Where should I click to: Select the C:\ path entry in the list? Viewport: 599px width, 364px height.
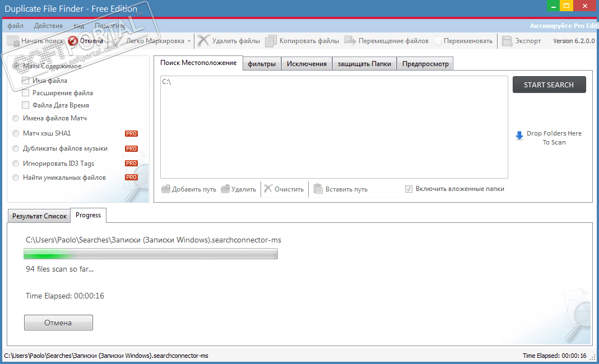click(166, 82)
